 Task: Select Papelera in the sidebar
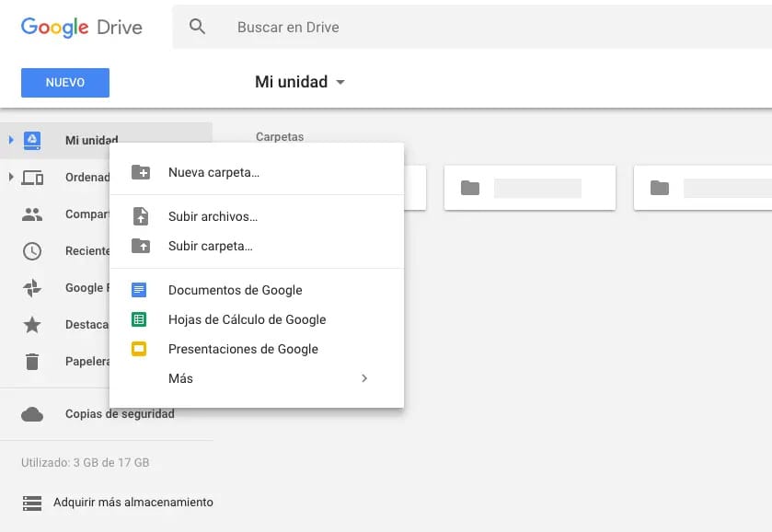tap(87, 362)
